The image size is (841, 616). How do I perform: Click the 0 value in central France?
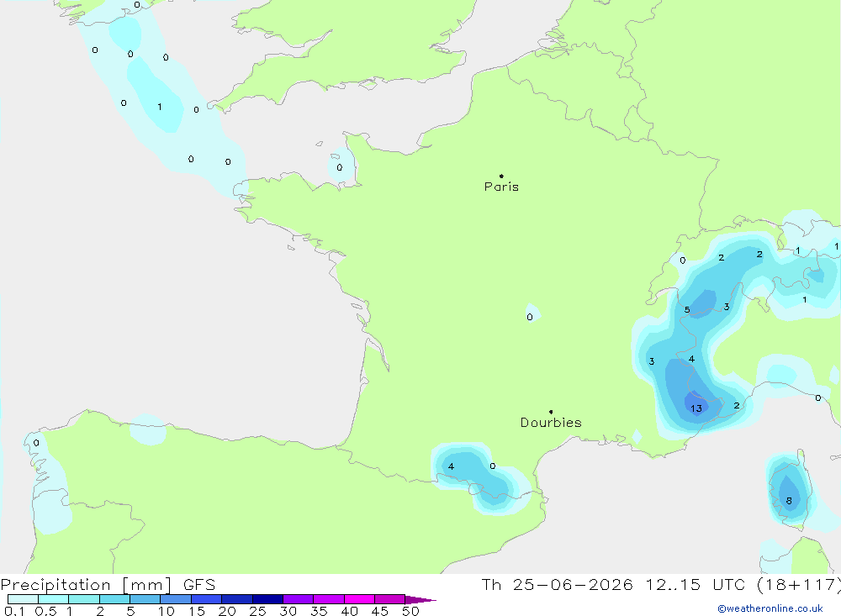pyautogui.click(x=530, y=317)
